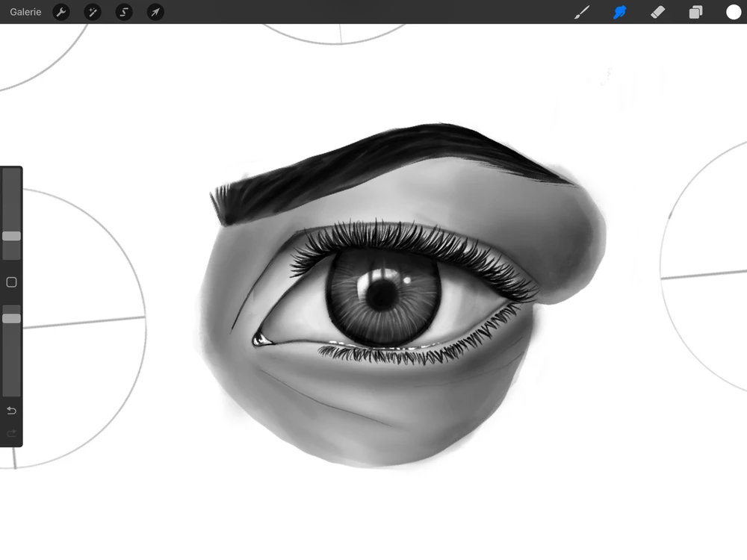Select the Eraser tool
747x560 pixels.
point(657,13)
